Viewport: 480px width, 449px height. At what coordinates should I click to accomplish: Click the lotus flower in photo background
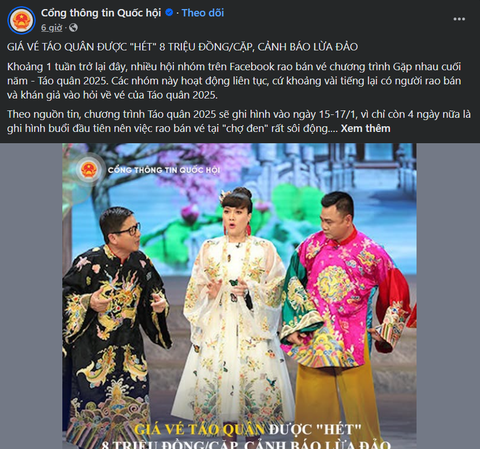click(191, 213)
